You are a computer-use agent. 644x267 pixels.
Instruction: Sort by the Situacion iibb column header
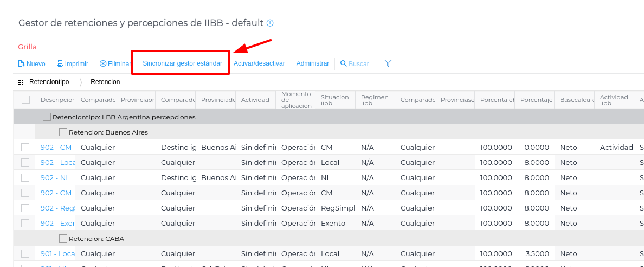[x=334, y=100]
